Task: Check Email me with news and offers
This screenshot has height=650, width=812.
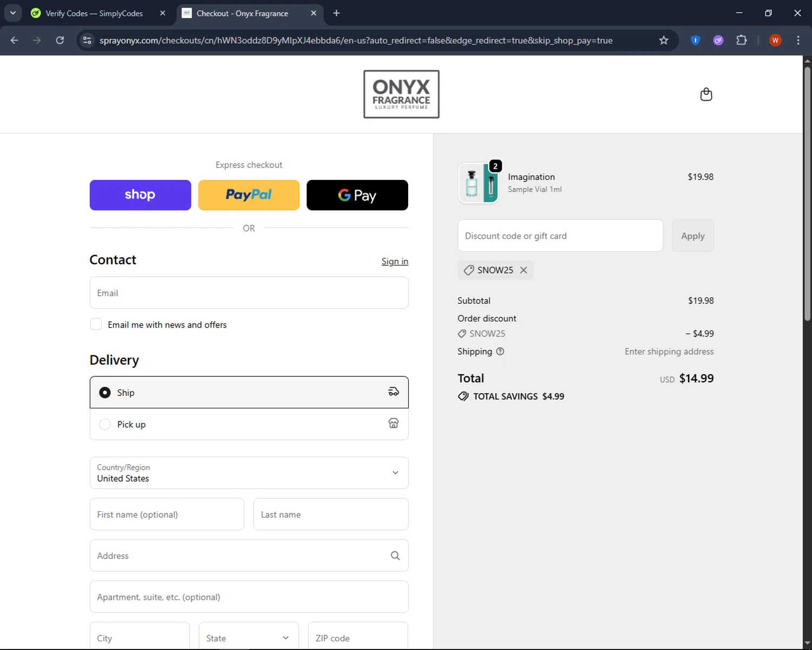Action: pos(96,324)
